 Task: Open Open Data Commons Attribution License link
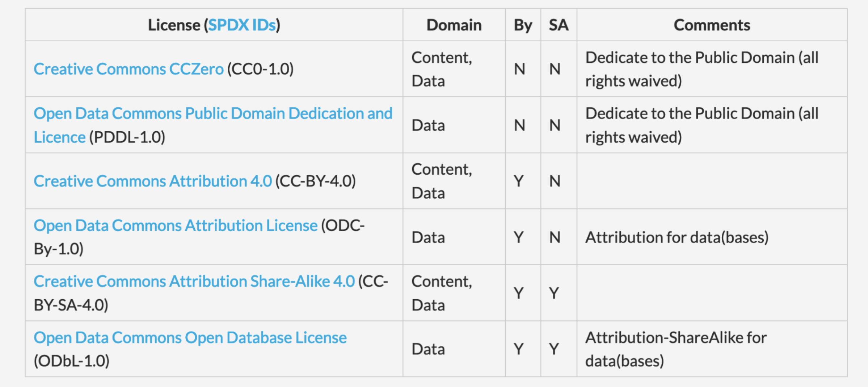point(176,225)
